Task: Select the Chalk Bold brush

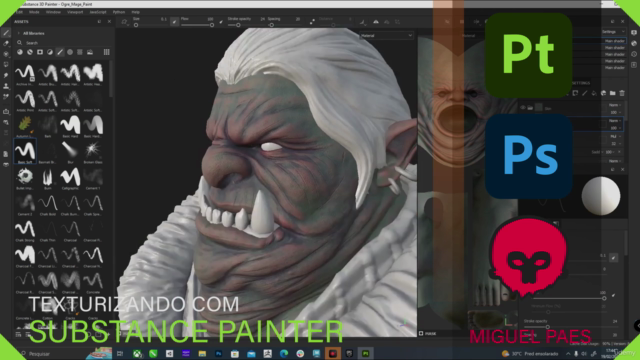Action: (48, 204)
